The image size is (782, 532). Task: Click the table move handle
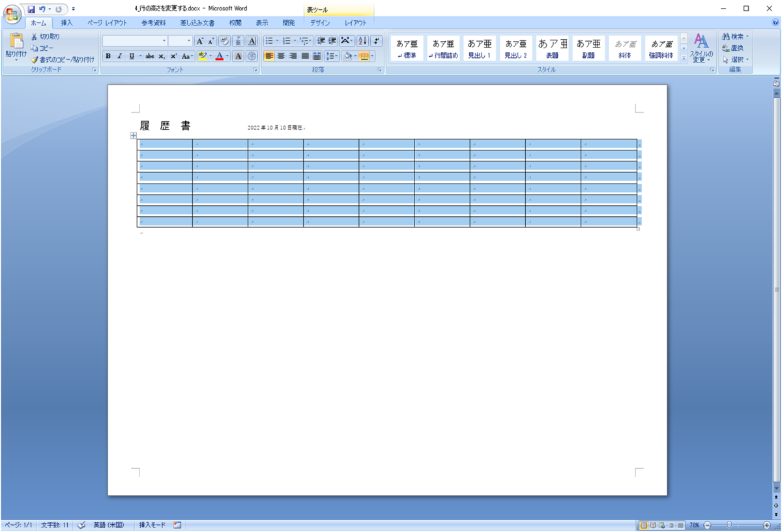tap(134, 135)
